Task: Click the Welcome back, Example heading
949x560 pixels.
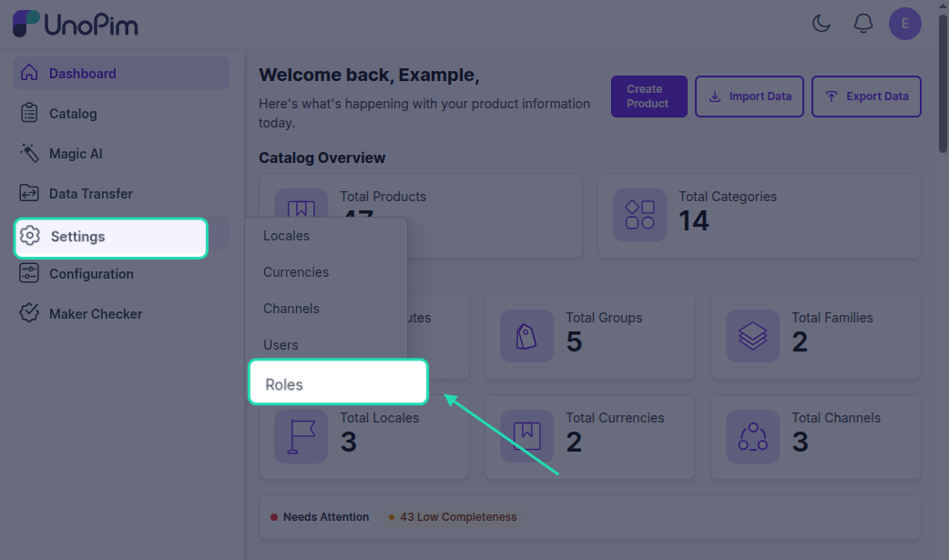Action: click(369, 75)
